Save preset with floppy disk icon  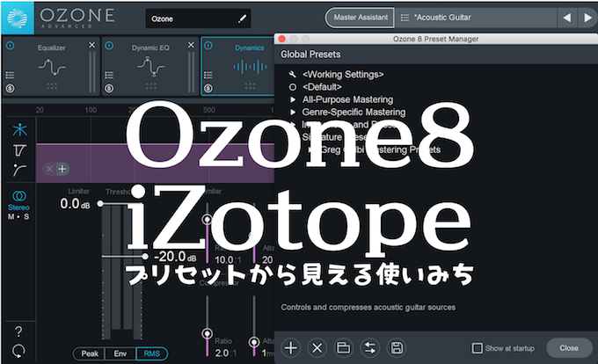(x=397, y=348)
